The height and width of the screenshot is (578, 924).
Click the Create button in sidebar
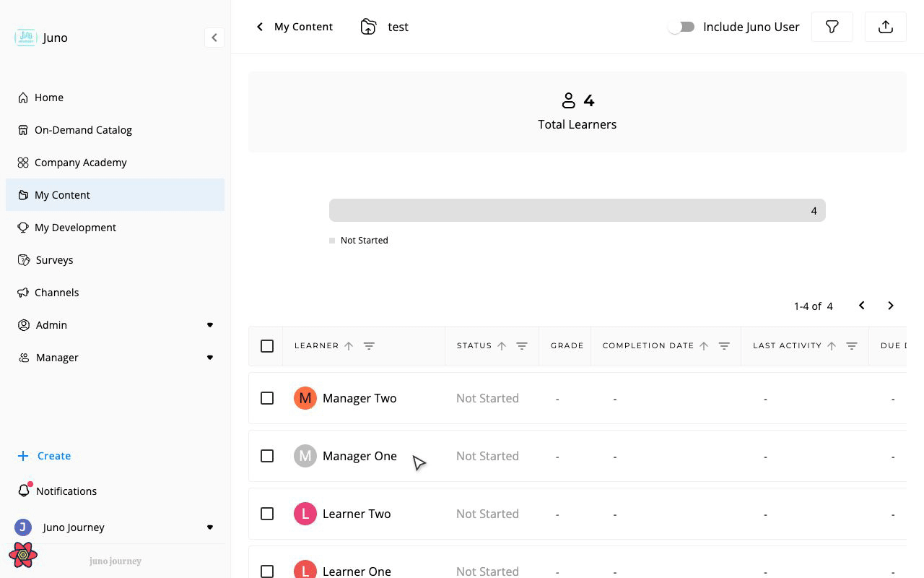pos(44,456)
